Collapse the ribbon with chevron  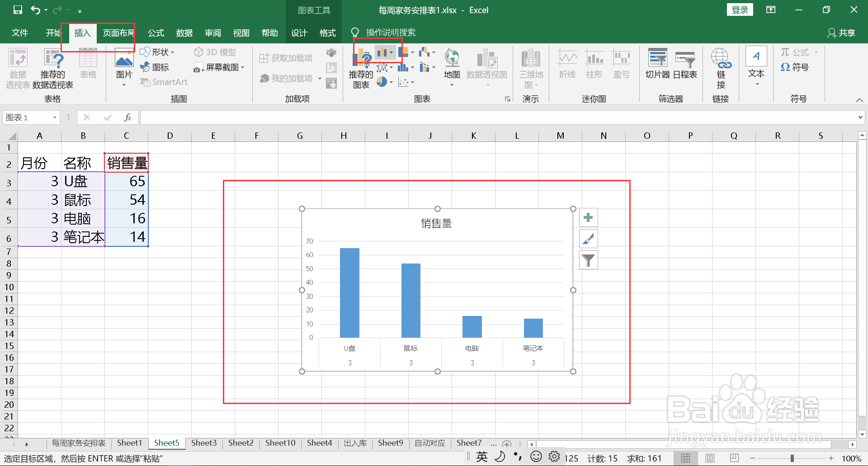point(859,100)
